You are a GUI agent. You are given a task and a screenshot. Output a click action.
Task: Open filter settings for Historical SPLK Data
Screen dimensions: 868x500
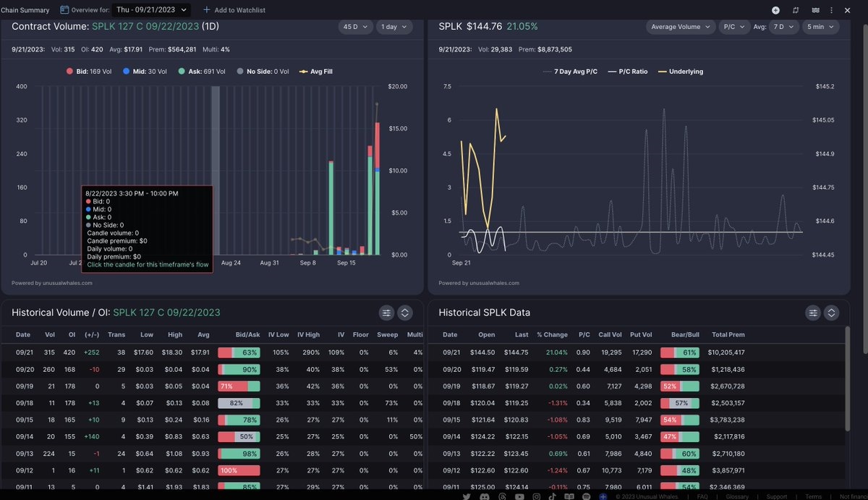(x=814, y=313)
